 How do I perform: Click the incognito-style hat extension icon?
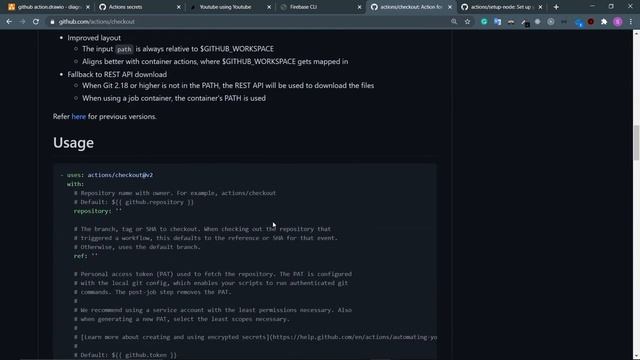(x=511, y=22)
